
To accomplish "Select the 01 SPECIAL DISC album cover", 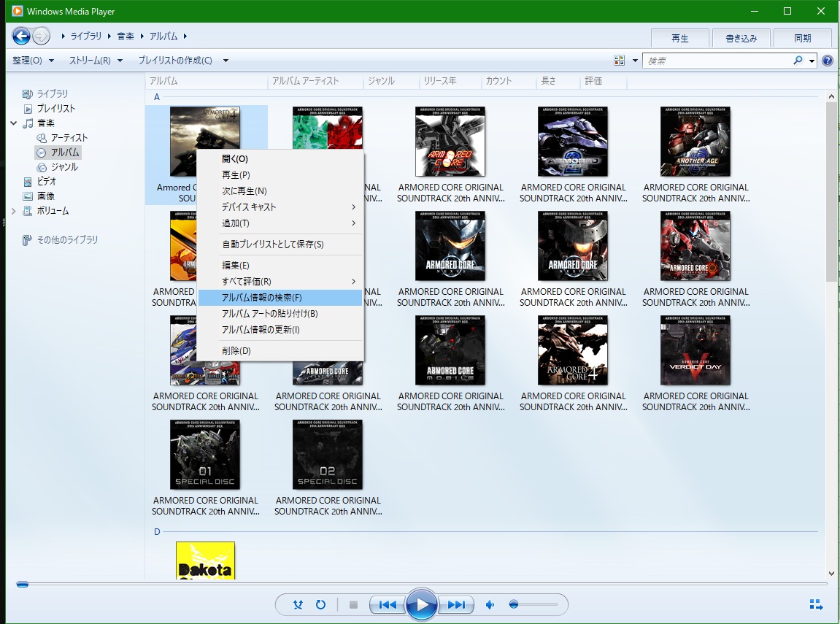I will coord(204,454).
